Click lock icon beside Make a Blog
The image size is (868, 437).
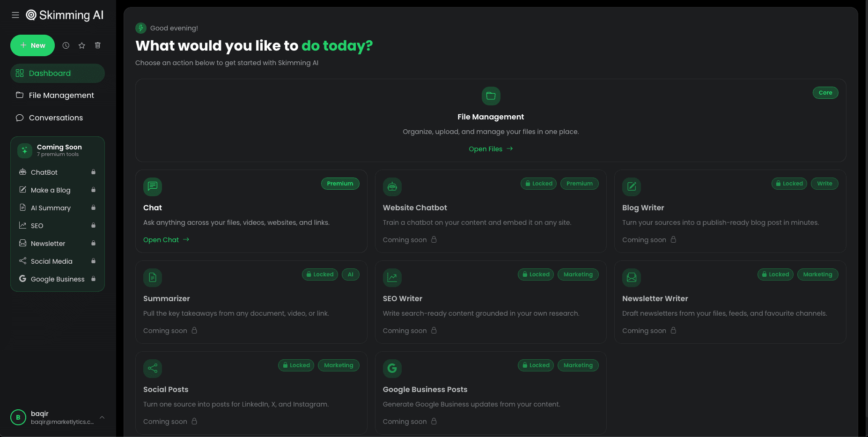[x=93, y=190]
